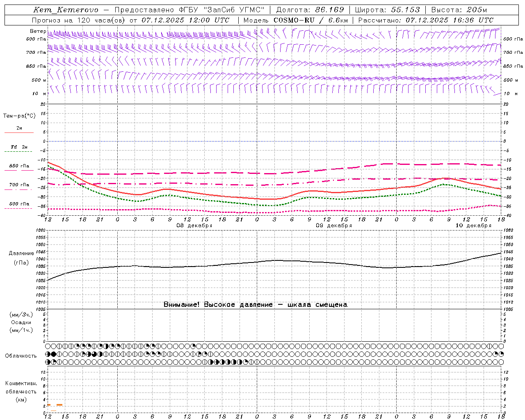Click the Осадки precipitation label

21,323
